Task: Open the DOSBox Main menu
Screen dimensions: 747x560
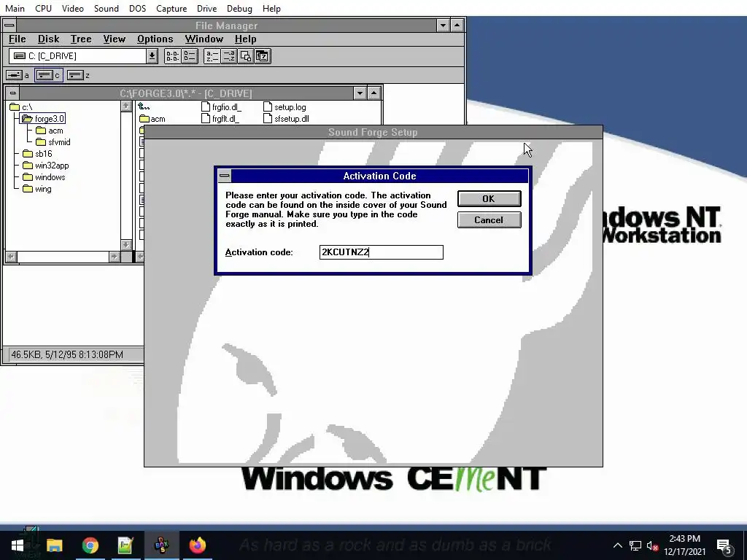Action: tap(15, 9)
